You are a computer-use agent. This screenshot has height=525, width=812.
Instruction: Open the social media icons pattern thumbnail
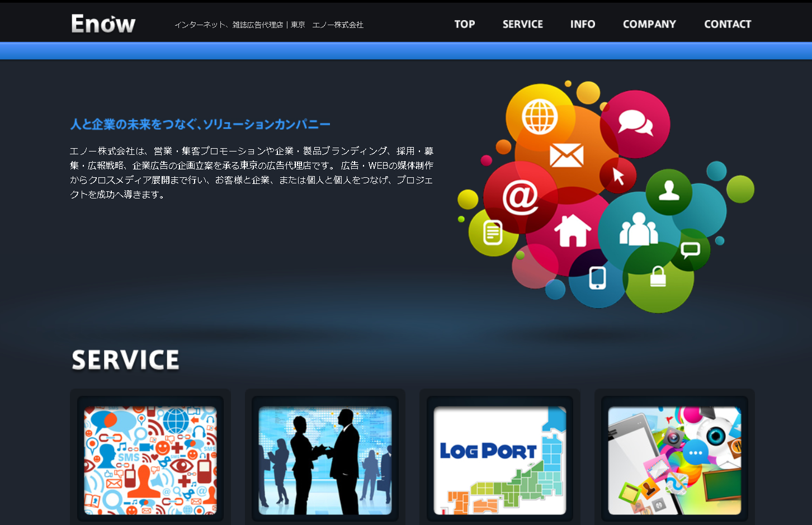pos(150,460)
